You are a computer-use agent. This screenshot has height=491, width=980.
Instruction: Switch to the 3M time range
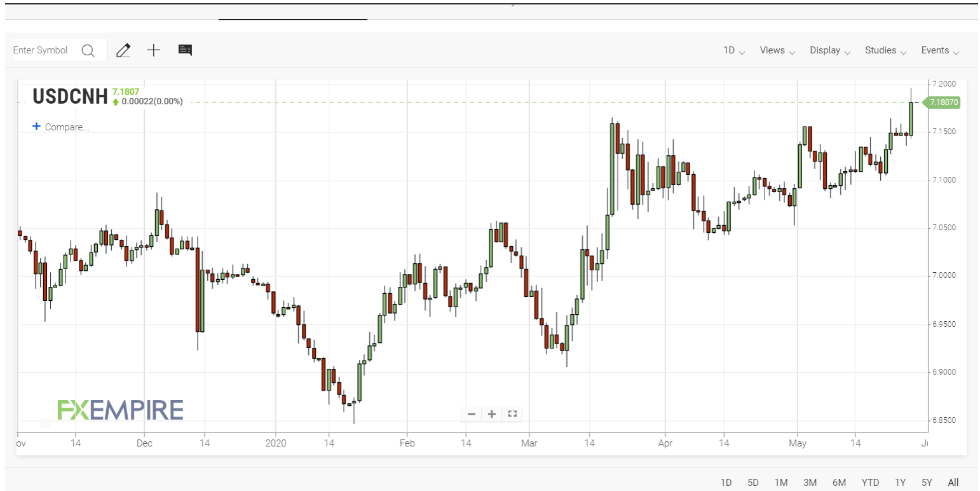point(810,482)
